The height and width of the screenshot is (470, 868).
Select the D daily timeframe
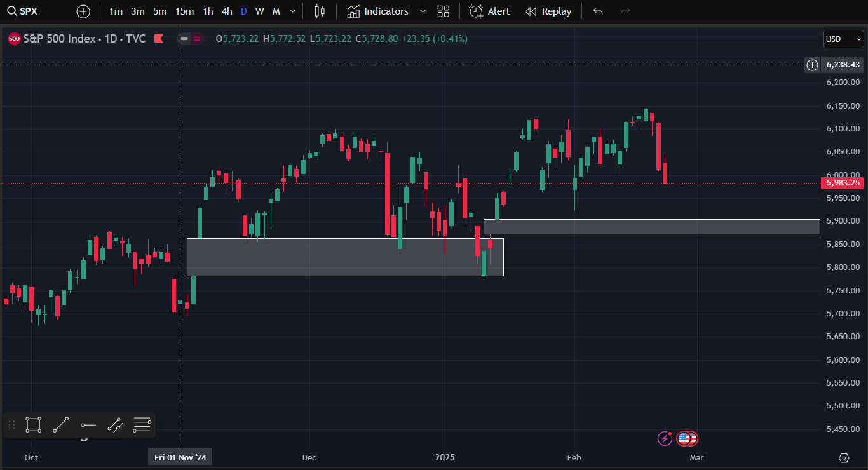[x=243, y=11]
